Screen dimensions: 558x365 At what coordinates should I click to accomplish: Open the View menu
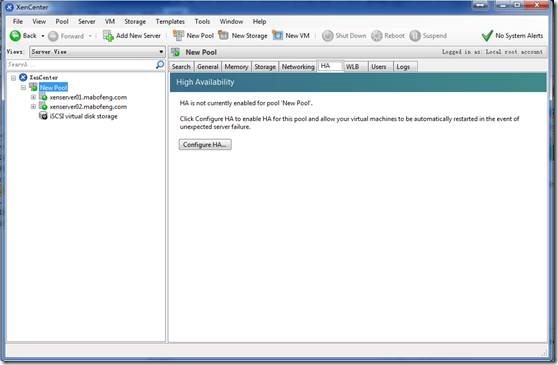tap(39, 21)
